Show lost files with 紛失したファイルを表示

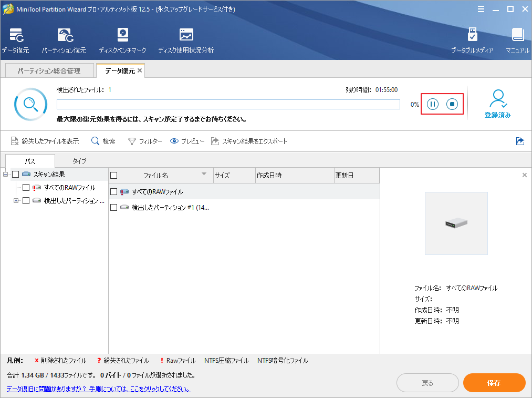point(45,141)
